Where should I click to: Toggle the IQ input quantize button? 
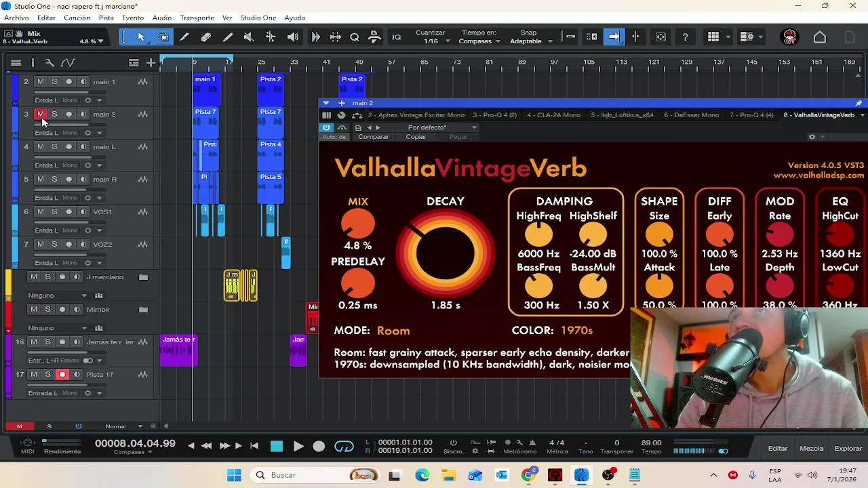click(x=397, y=37)
